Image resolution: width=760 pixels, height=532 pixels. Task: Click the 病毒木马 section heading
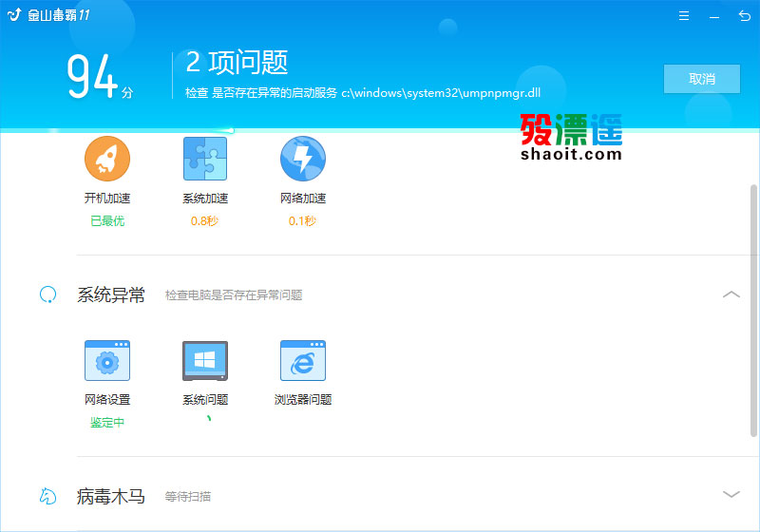click(x=111, y=496)
